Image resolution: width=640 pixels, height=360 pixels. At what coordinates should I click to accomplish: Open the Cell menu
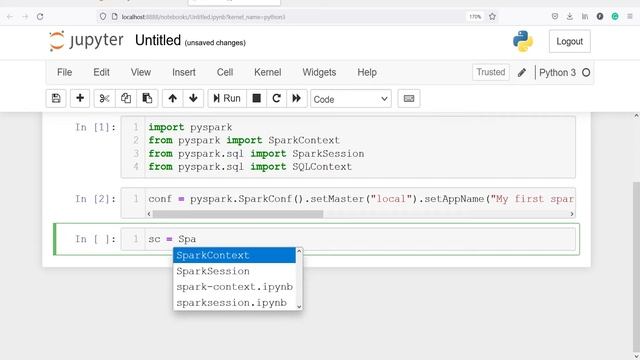pyautogui.click(x=225, y=73)
